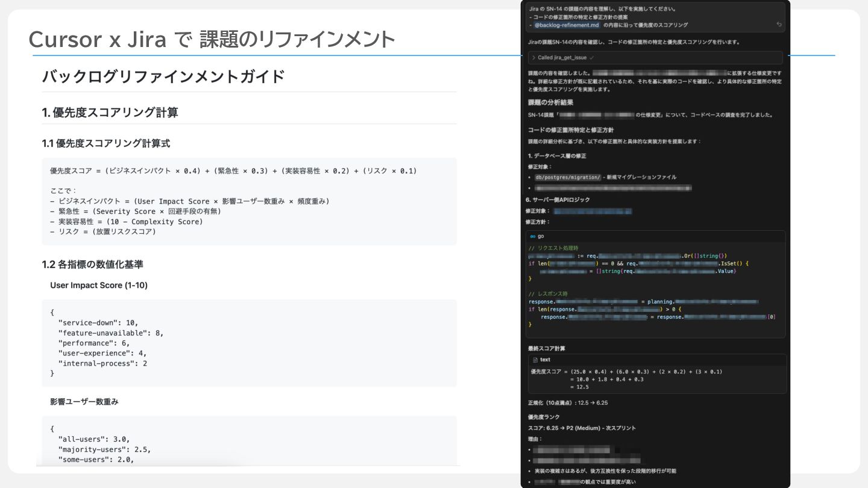This screenshot has height=488, width=868.
Task: Open the blurred file link after 修正対象
Action: point(593,211)
